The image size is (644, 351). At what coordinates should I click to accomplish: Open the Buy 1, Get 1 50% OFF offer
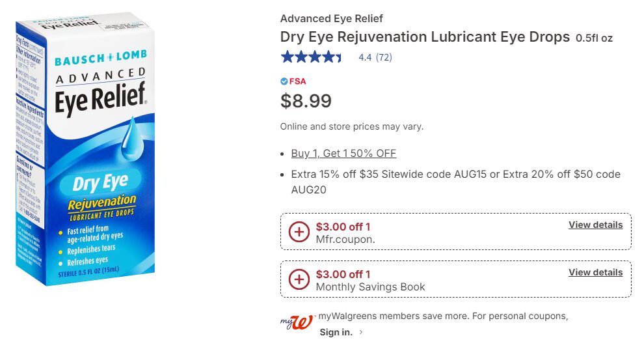click(x=343, y=154)
